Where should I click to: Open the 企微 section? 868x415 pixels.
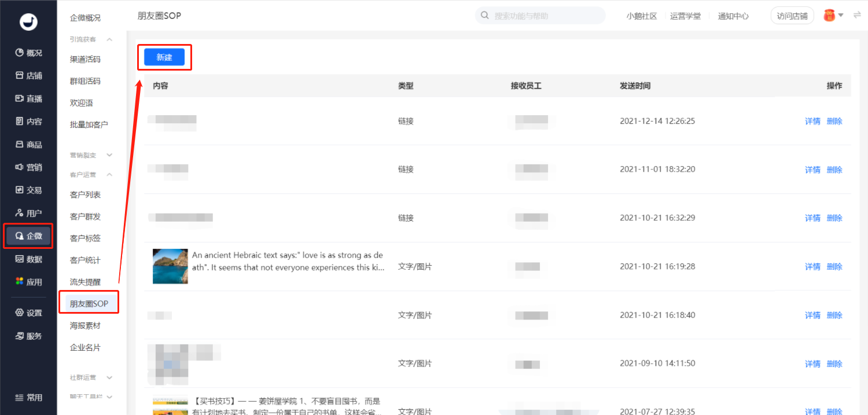coord(28,236)
